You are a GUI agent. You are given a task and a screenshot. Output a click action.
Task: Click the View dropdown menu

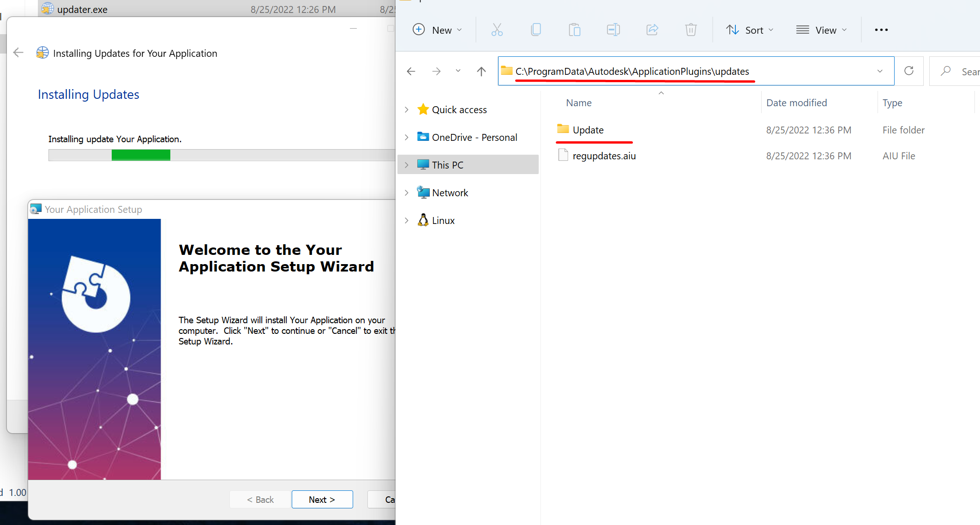823,30
